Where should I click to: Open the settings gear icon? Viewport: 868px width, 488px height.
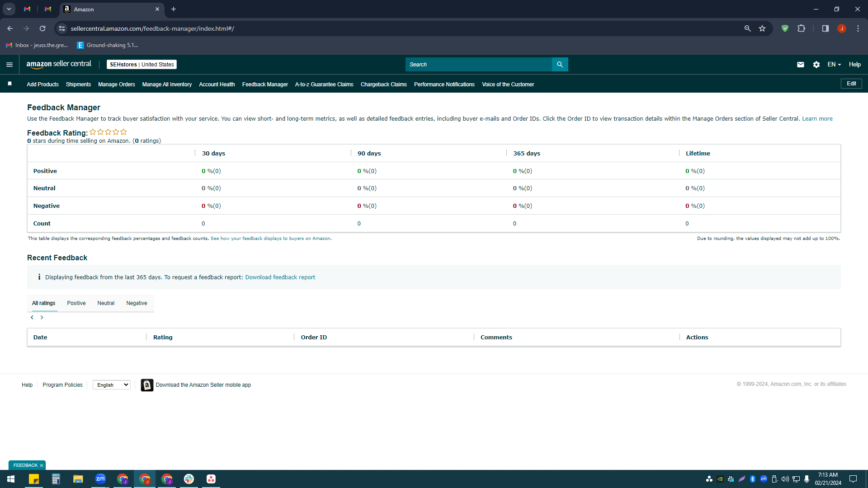(x=816, y=65)
